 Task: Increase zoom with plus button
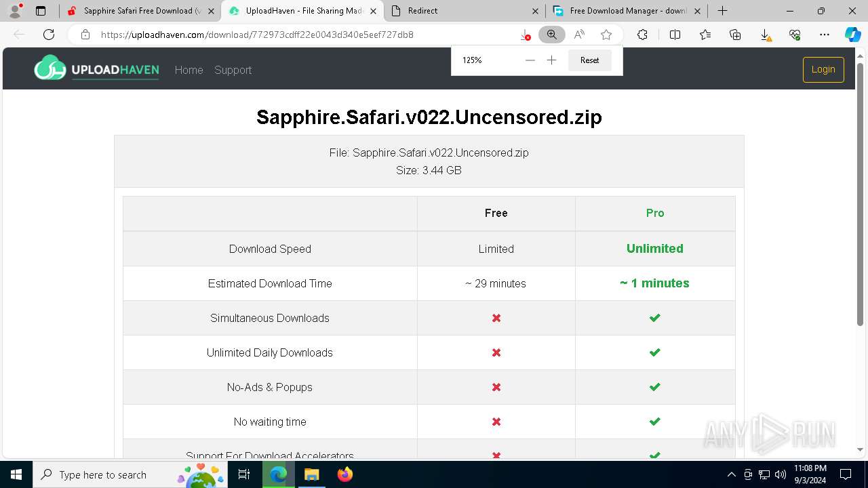[x=552, y=60]
